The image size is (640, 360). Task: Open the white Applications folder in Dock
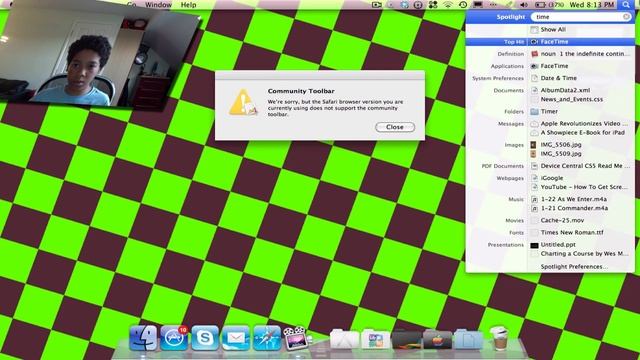(344, 339)
